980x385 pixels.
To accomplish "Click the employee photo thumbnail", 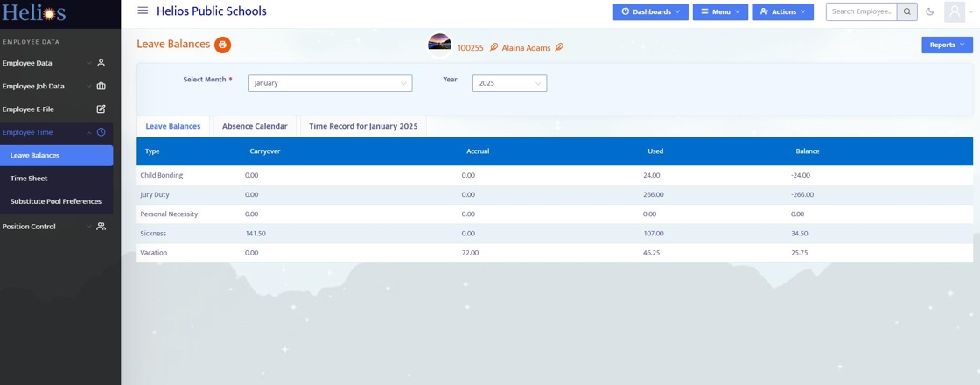I will (x=439, y=45).
